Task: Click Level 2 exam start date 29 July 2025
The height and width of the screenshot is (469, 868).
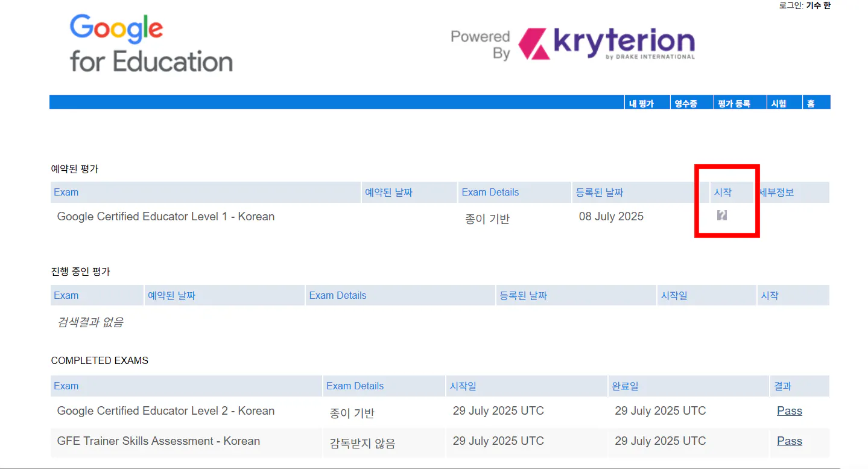Action: (498, 411)
